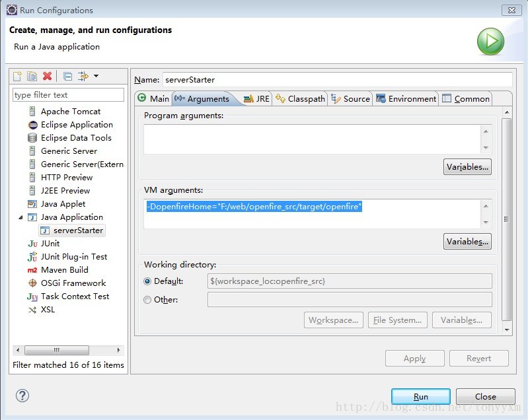528x420 pixels.
Task: Click tree horizontal scroll right arrow
Action: [118, 350]
